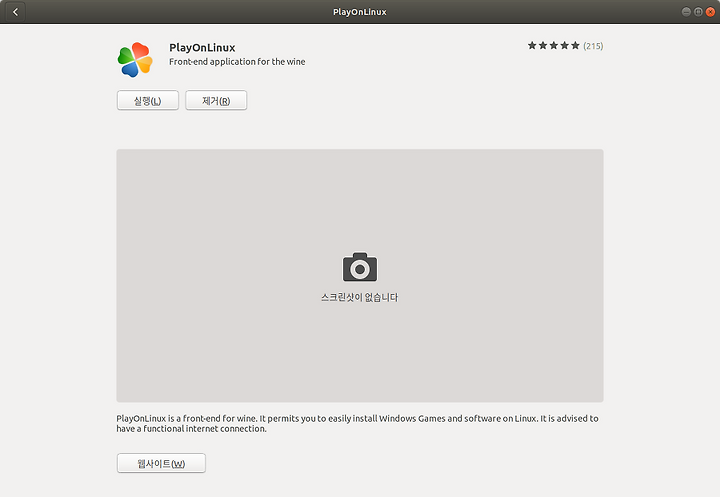This screenshot has width=720, height=497.
Task: Click the PlayOnLinux window title text
Action: pos(360,12)
